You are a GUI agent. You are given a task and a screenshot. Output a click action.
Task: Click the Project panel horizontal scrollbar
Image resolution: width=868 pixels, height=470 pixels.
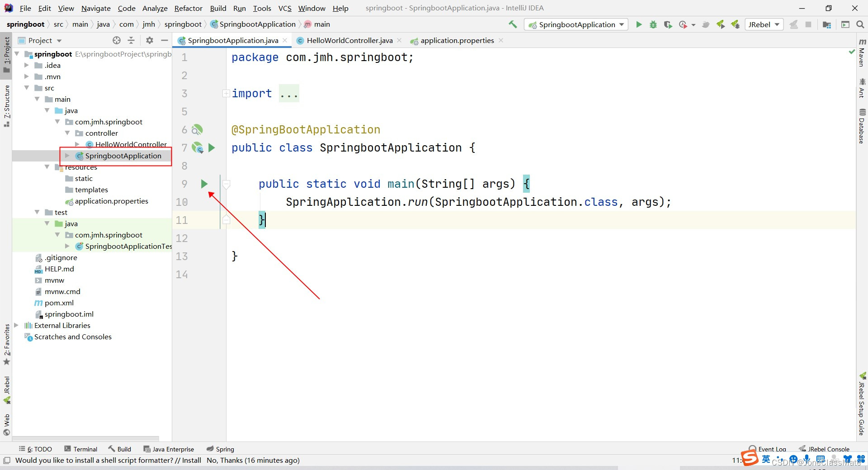click(x=85, y=438)
